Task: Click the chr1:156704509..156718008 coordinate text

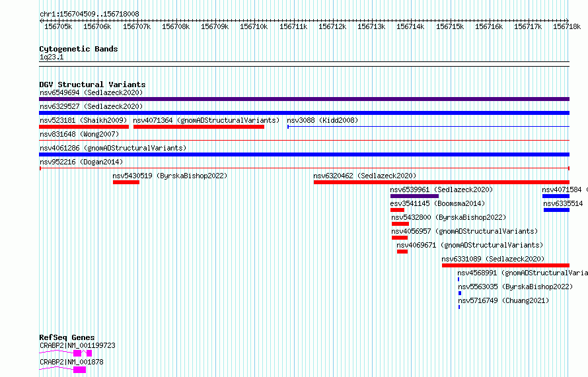Action: [89, 14]
